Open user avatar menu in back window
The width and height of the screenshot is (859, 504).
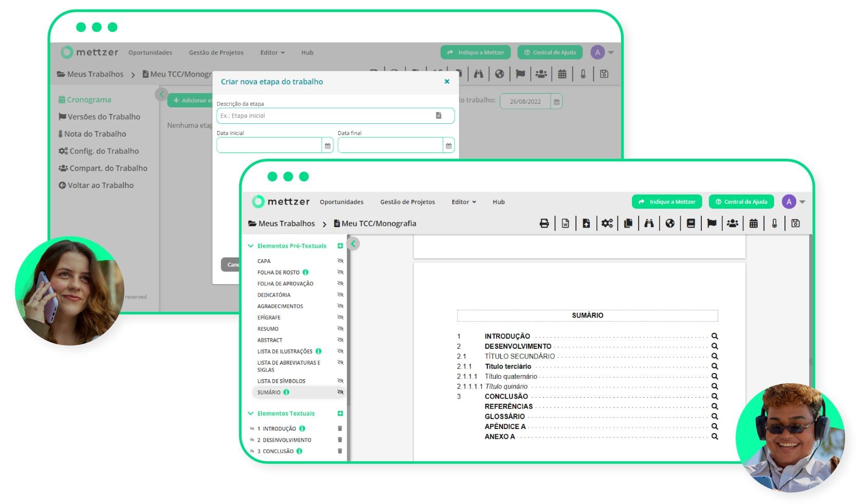(x=602, y=52)
